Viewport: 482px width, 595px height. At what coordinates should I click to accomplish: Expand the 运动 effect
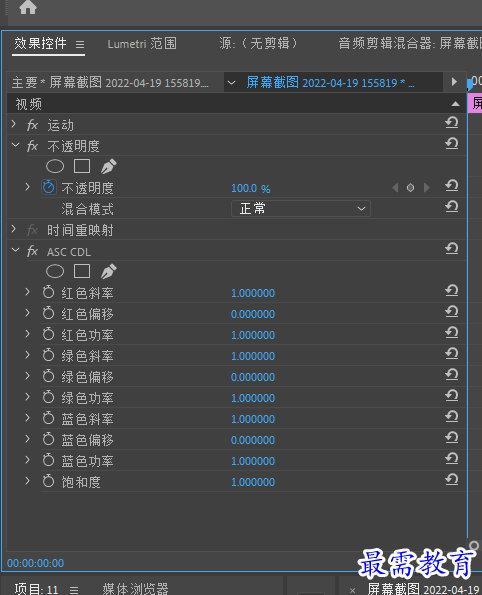pos(14,124)
